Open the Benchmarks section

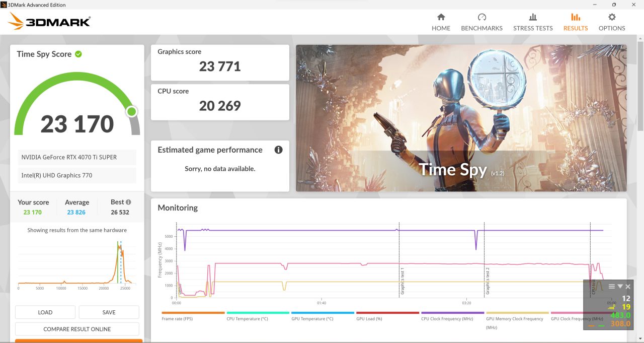pos(481,22)
